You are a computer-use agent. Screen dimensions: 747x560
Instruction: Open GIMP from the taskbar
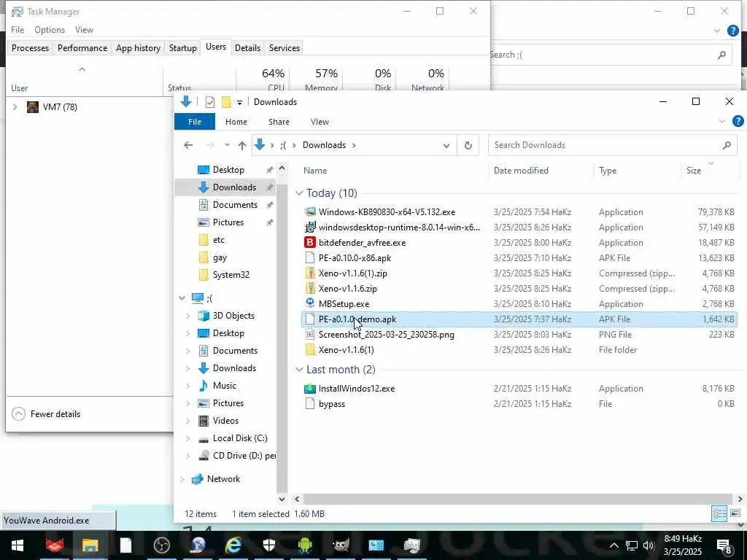tap(341, 545)
